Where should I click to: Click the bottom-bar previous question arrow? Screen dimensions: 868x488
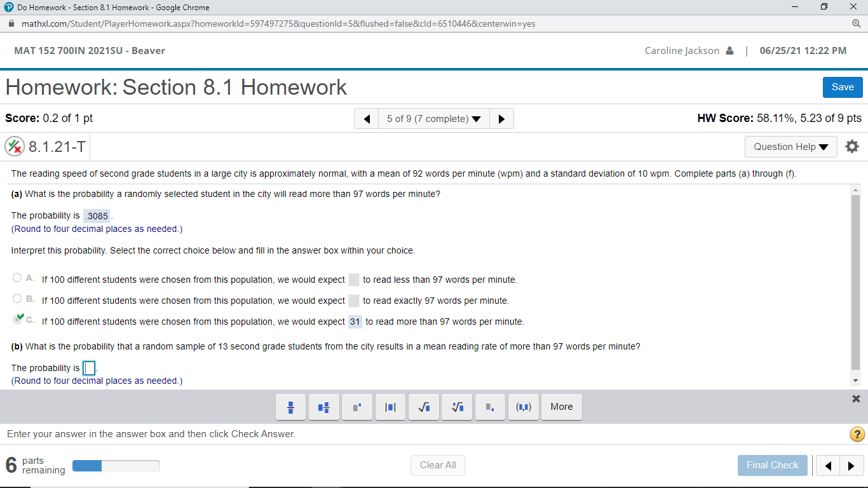828,465
